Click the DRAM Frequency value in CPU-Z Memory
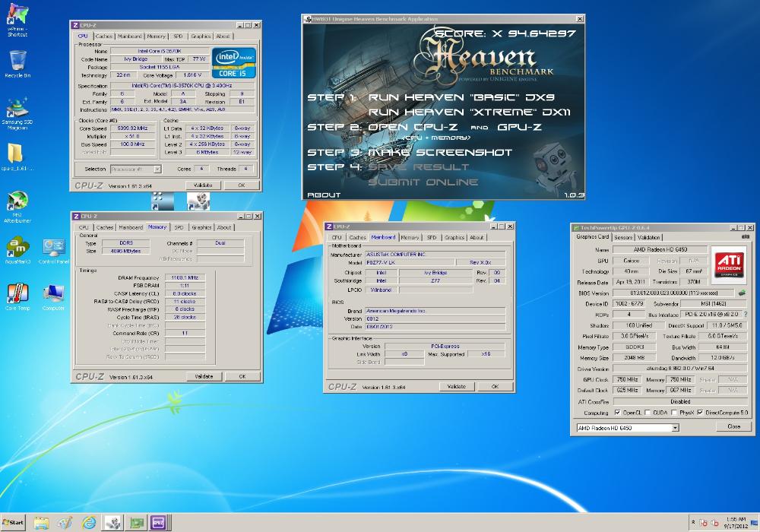The image size is (760, 532). [x=185, y=277]
